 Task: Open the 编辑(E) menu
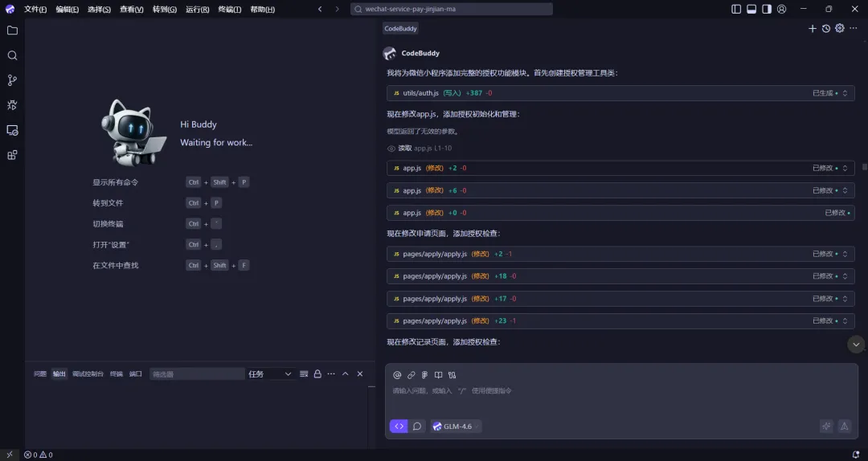[68, 10]
